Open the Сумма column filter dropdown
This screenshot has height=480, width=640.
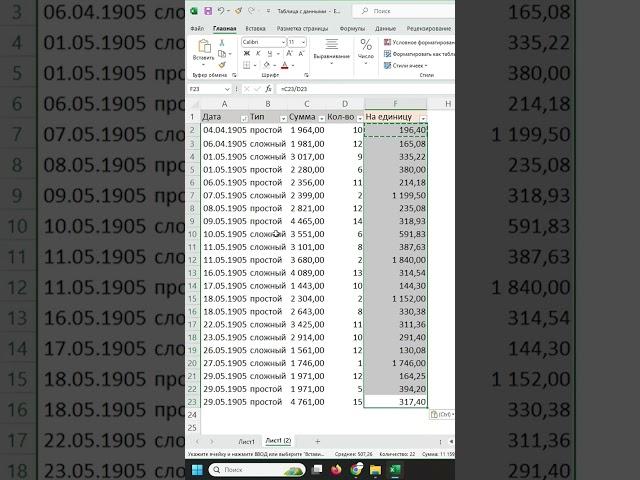coord(321,118)
